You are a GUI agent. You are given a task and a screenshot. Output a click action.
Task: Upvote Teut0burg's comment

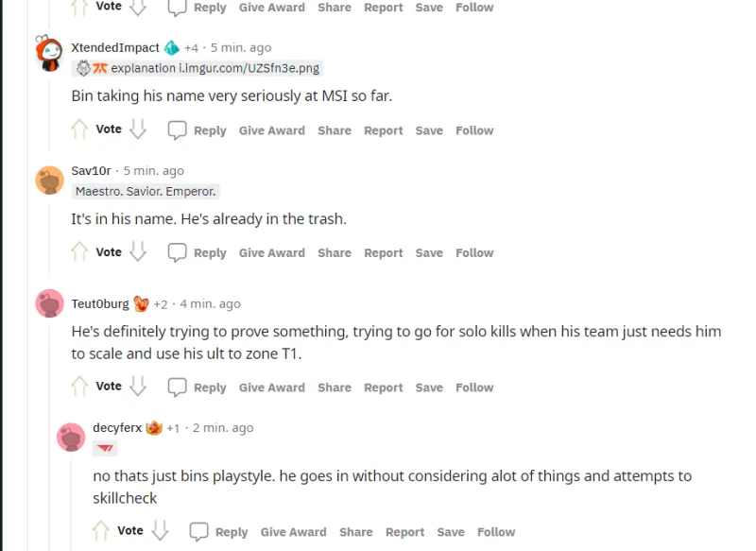[80, 387]
